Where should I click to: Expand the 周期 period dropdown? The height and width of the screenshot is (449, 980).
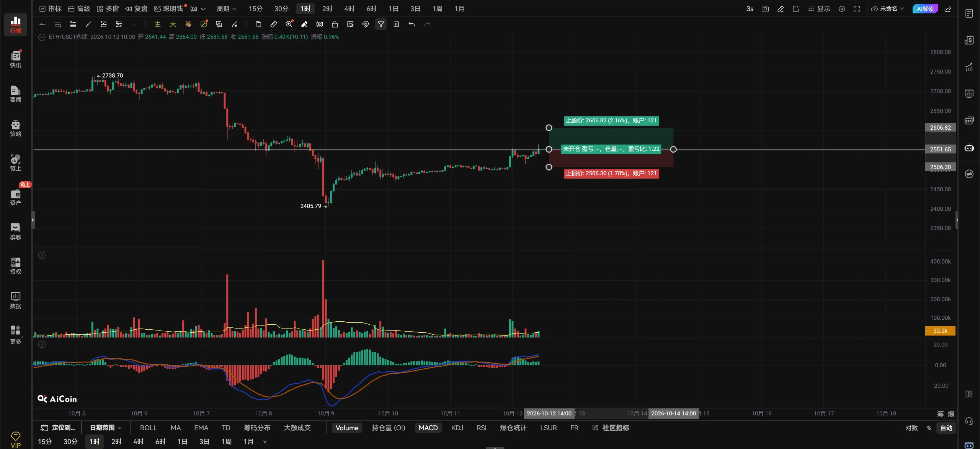[226, 9]
